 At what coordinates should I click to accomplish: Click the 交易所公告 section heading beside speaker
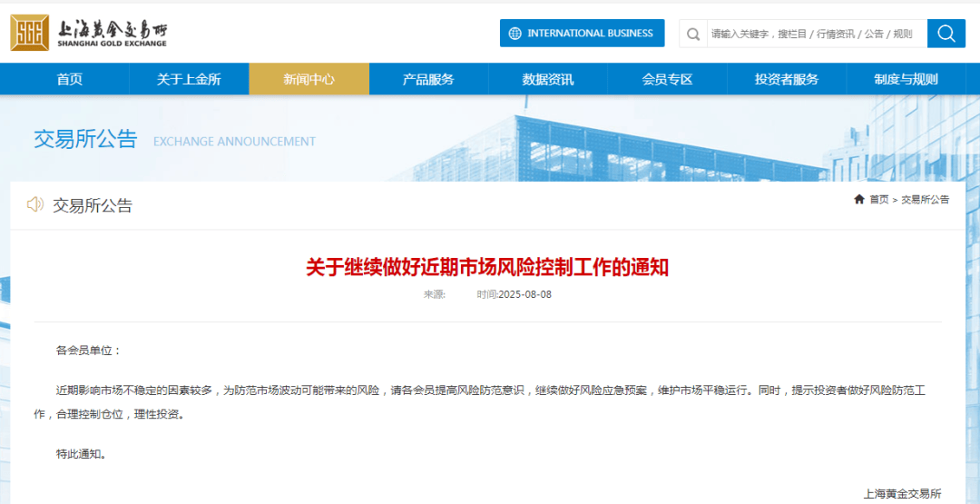point(93,205)
